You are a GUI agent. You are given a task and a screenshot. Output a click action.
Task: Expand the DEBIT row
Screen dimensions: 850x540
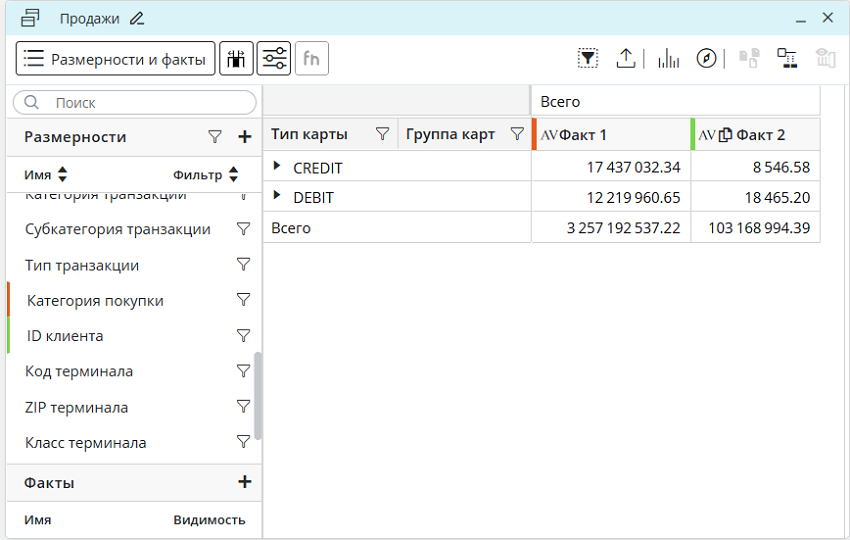click(x=278, y=197)
